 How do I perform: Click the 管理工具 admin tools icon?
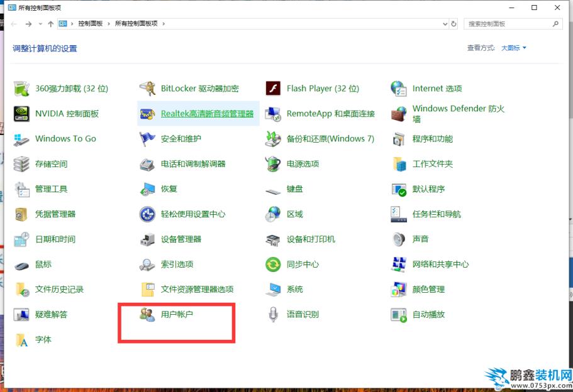tap(21, 189)
